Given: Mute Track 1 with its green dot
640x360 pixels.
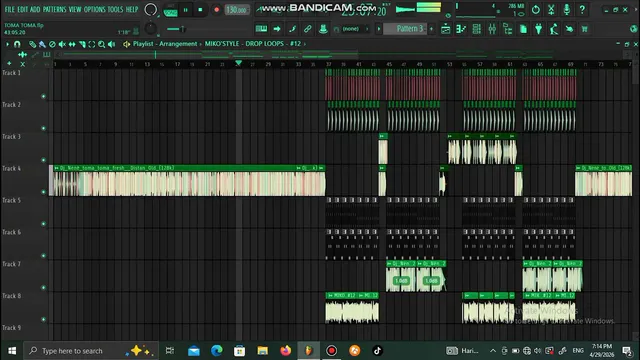Looking at the screenshot, I should (x=44, y=96).
